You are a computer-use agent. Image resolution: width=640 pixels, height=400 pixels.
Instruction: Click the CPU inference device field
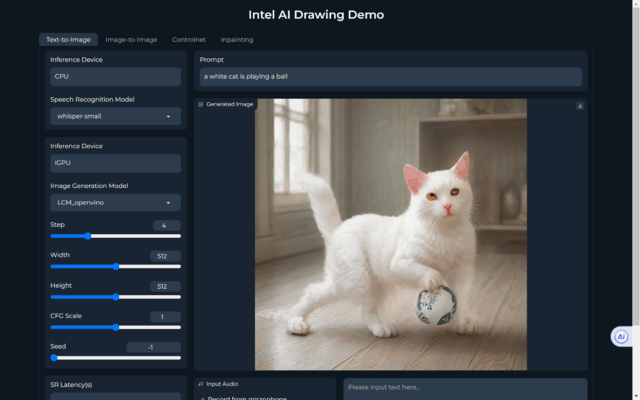coord(116,77)
